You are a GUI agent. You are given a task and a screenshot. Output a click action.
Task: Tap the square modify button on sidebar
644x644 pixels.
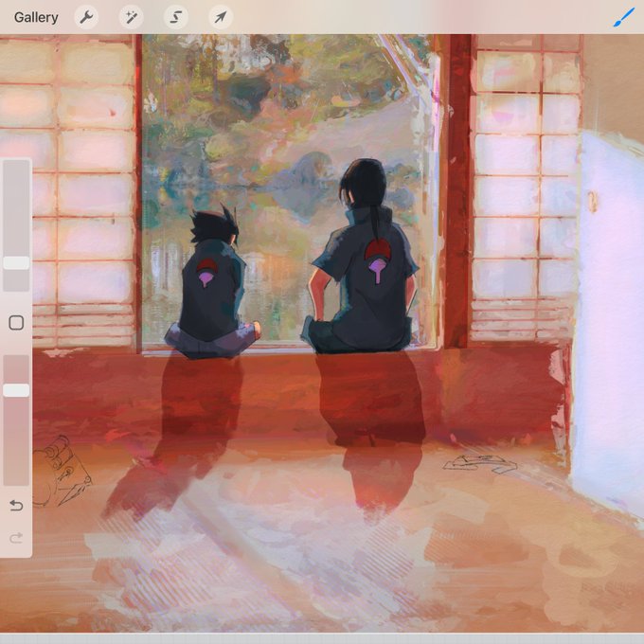(x=16, y=323)
